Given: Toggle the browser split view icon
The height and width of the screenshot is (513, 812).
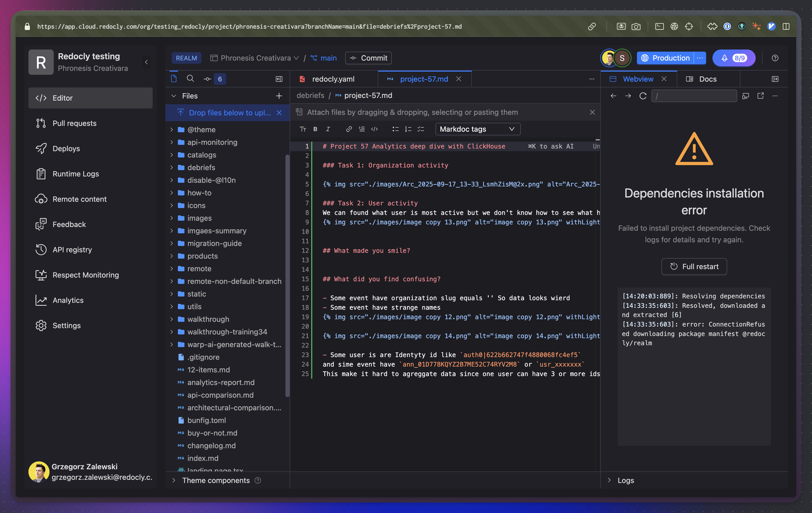Looking at the screenshot, I should (x=786, y=26).
